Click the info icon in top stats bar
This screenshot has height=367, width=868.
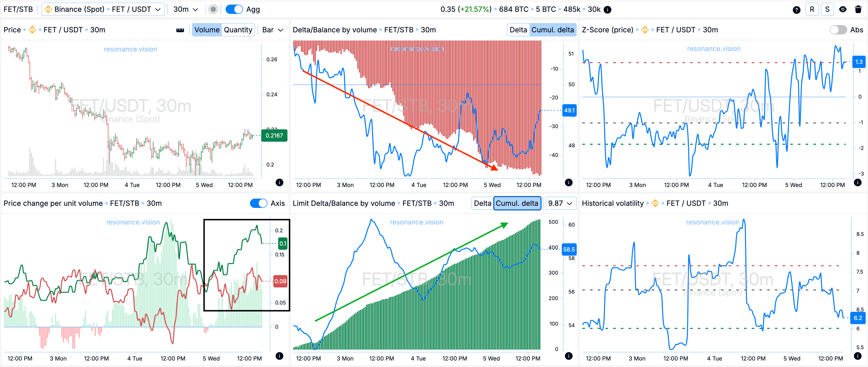pos(607,9)
